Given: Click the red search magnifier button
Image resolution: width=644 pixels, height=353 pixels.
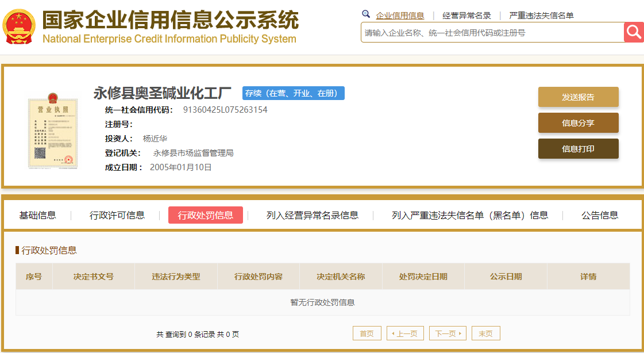Looking at the screenshot, I should click(634, 32).
